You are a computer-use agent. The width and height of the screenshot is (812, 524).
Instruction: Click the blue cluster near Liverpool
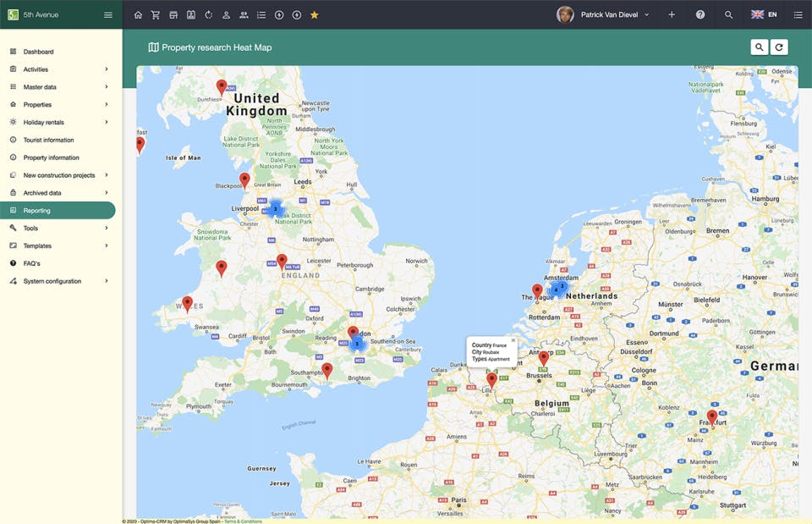click(x=275, y=208)
